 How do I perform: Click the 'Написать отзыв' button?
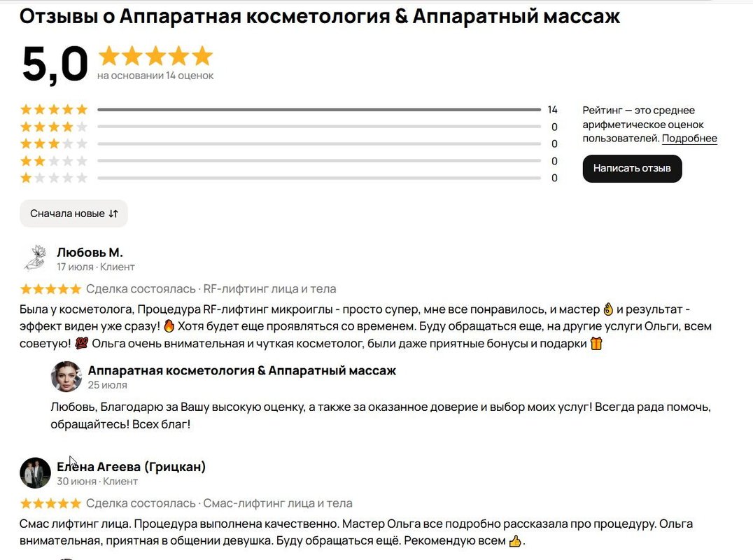pos(632,169)
